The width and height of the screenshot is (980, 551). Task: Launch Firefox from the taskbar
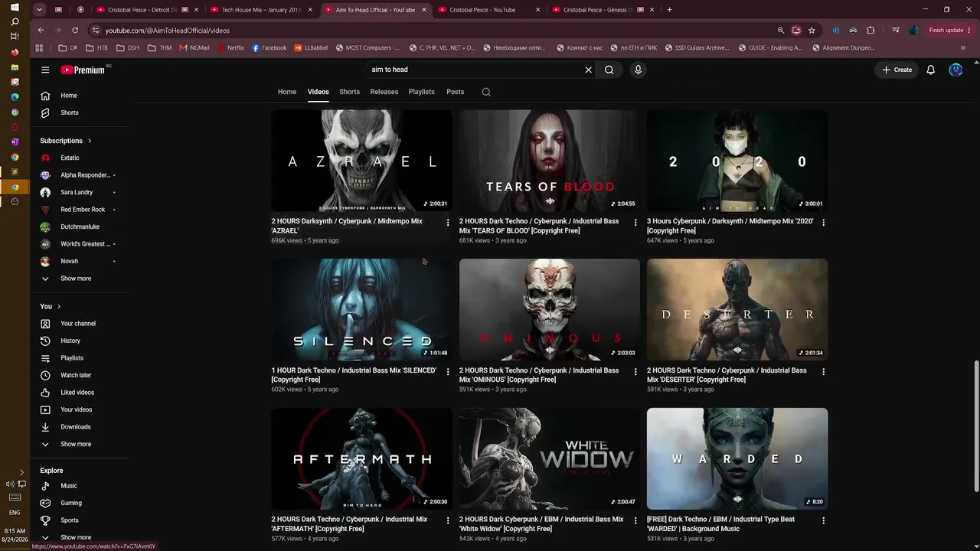click(x=15, y=52)
